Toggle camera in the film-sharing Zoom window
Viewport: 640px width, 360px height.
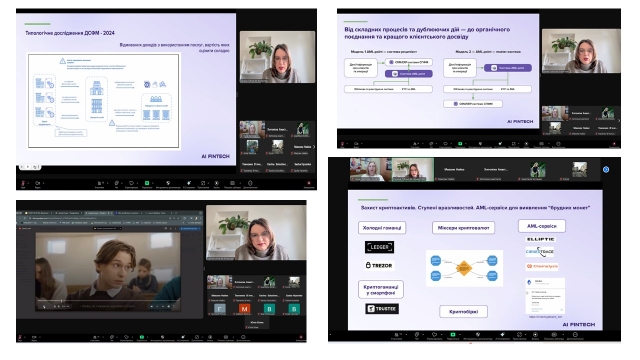pyautogui.click(x=34, y=337)
